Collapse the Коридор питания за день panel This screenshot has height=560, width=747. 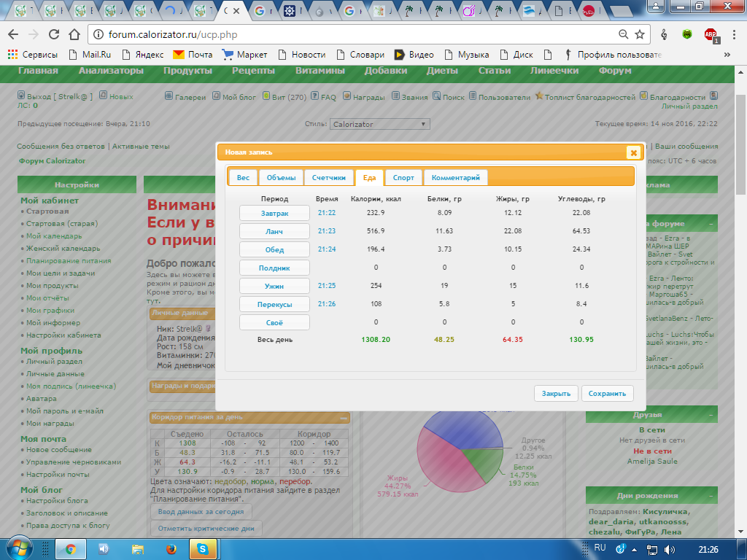(x=344, y=418)
